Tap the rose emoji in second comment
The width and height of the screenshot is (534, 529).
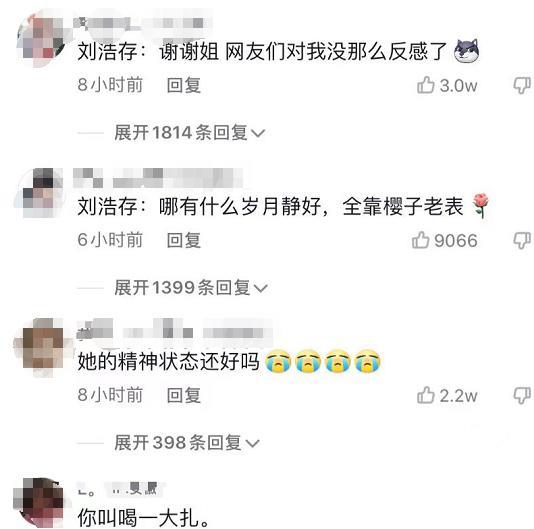[481, 205]
